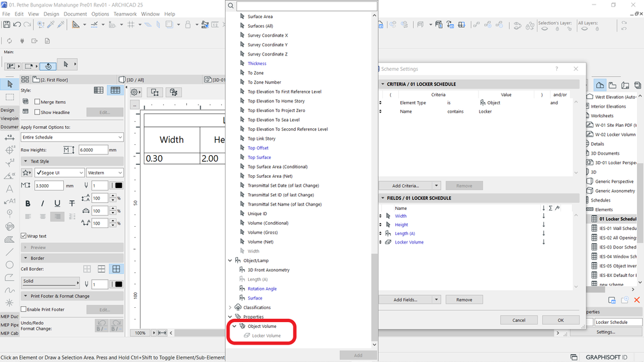Click Add Criteria button

tap(405, 186)
